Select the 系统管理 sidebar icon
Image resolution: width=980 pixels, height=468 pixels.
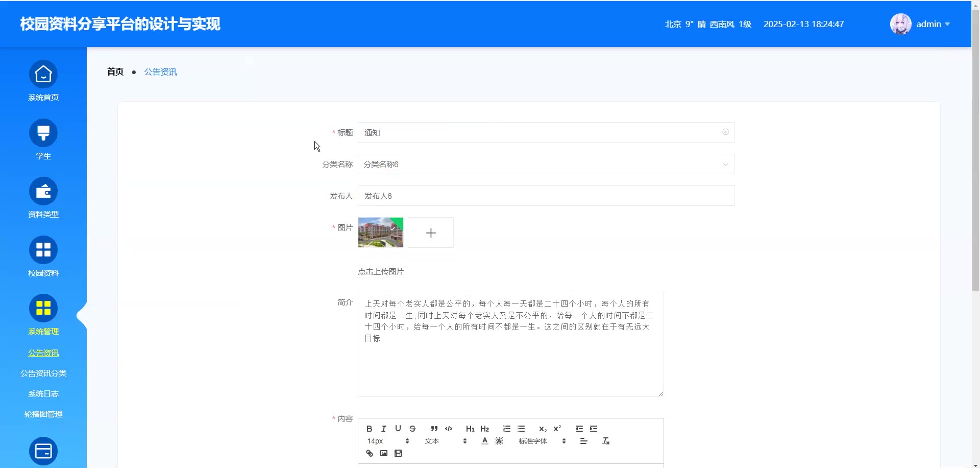43,309
